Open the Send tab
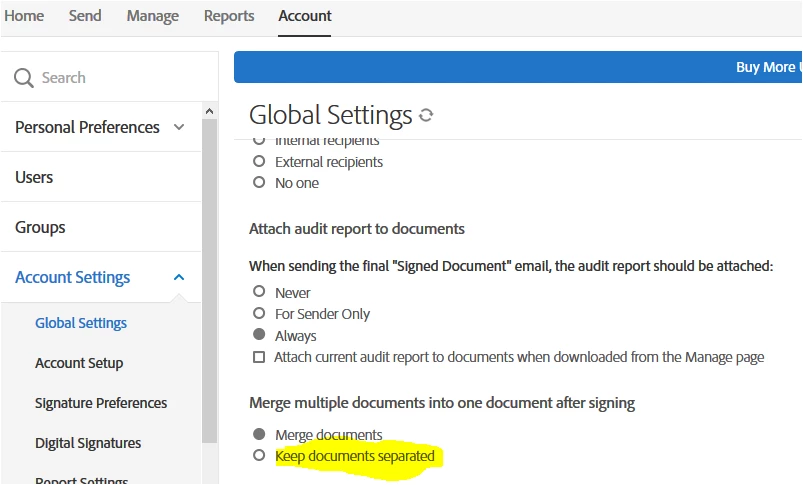This screenshot has height=485, width=803. [85, 16]
